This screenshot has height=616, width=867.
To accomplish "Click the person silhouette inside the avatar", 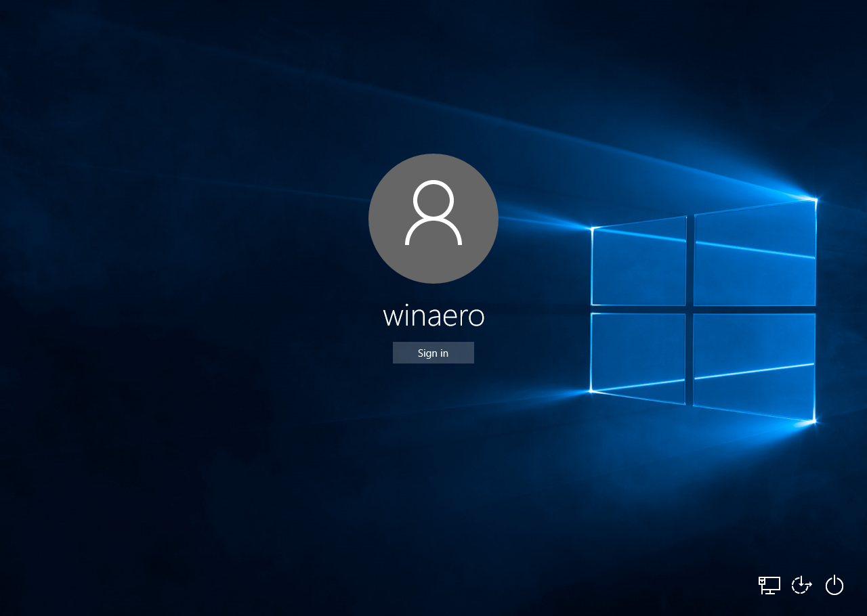I will click(433, 218).
